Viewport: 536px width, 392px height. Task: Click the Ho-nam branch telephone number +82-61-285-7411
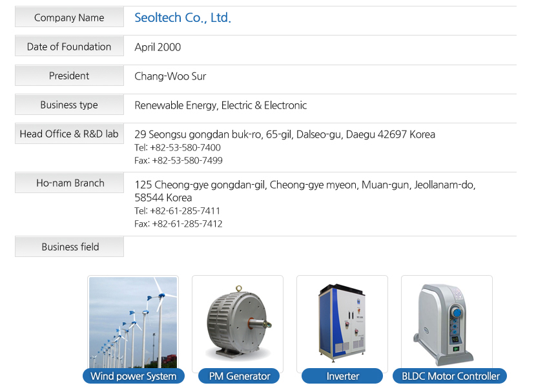pyautogui.click(x=178, y=211)
